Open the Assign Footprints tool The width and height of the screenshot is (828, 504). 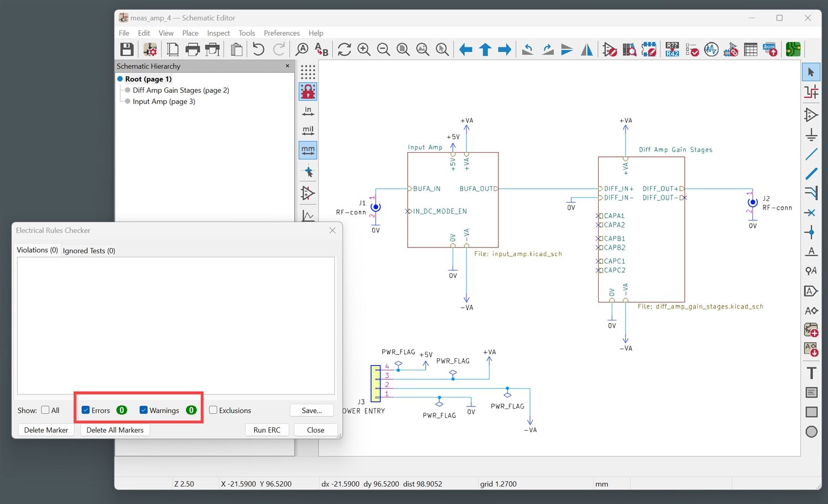coord(731,49)
